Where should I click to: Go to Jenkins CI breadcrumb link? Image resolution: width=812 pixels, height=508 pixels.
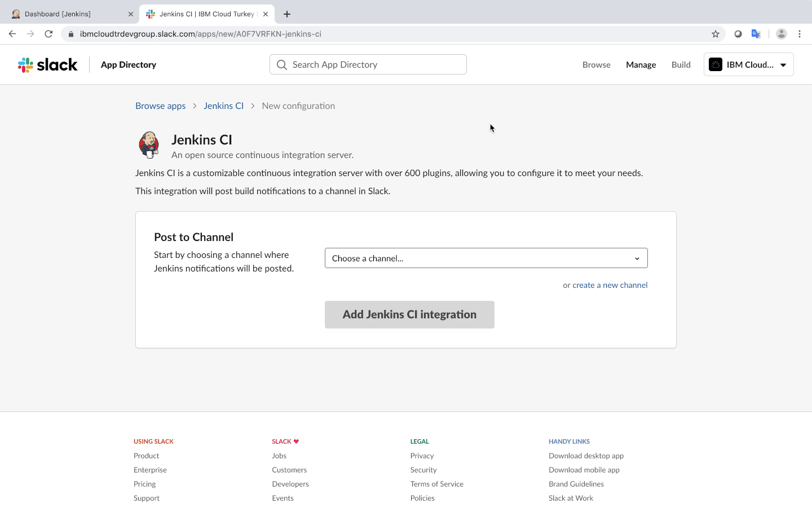point(224,106)
